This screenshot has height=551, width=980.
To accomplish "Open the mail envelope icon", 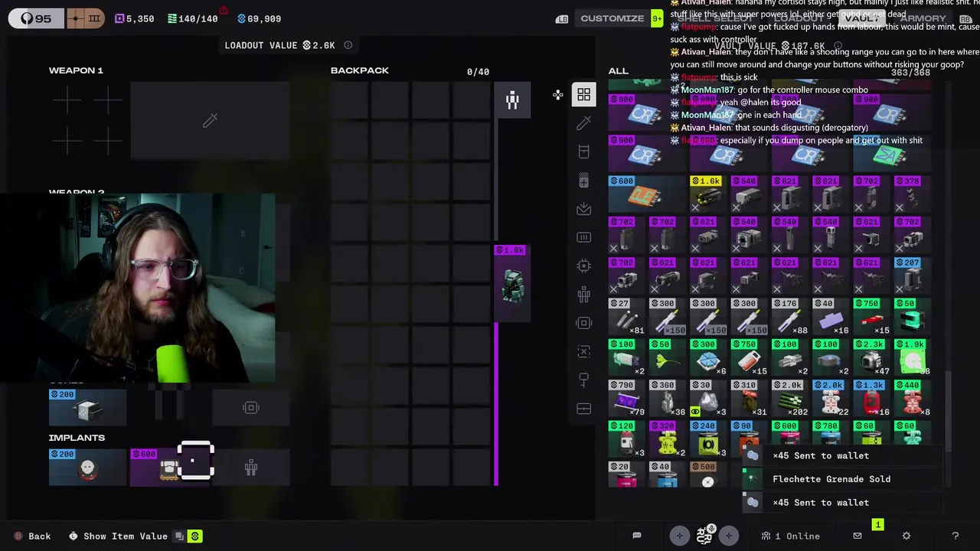I will point(857,536).
